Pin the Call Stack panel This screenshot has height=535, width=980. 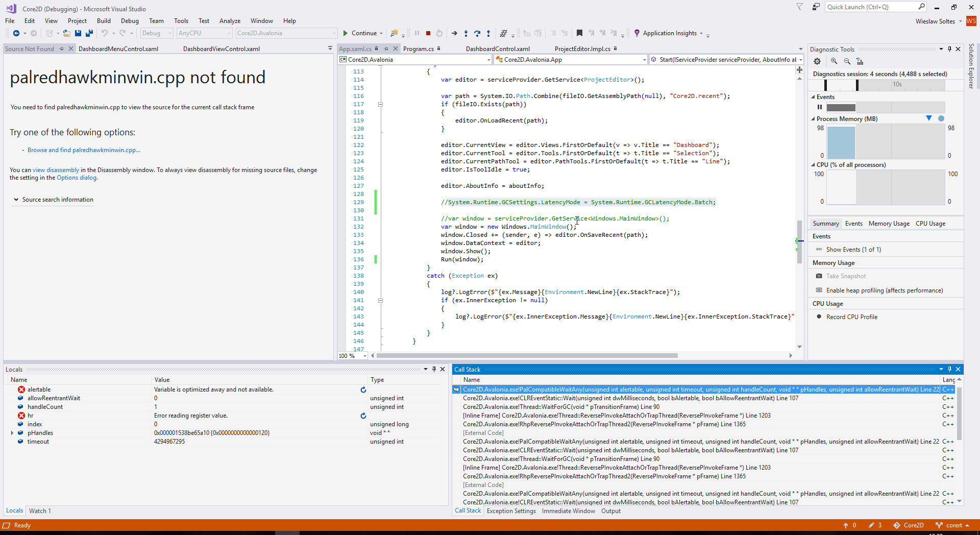pos(949,369)
